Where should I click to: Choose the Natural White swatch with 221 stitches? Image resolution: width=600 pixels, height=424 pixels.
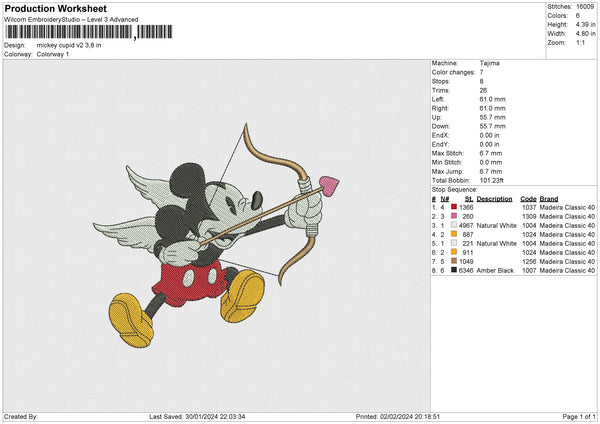pos(454,243)
